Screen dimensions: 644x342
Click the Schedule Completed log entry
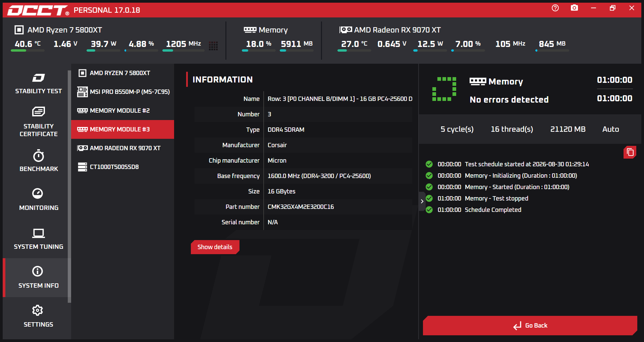click(493, 210)
